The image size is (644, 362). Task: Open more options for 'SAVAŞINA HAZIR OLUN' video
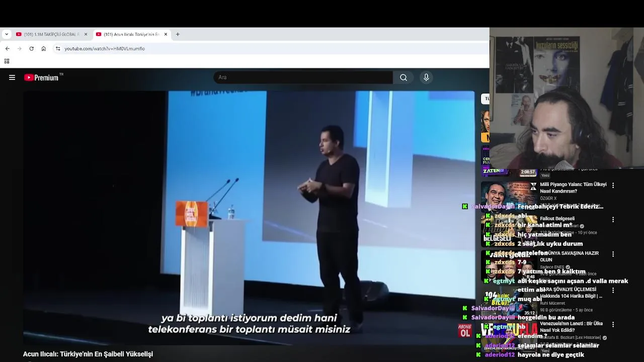(x=613, y=254)
